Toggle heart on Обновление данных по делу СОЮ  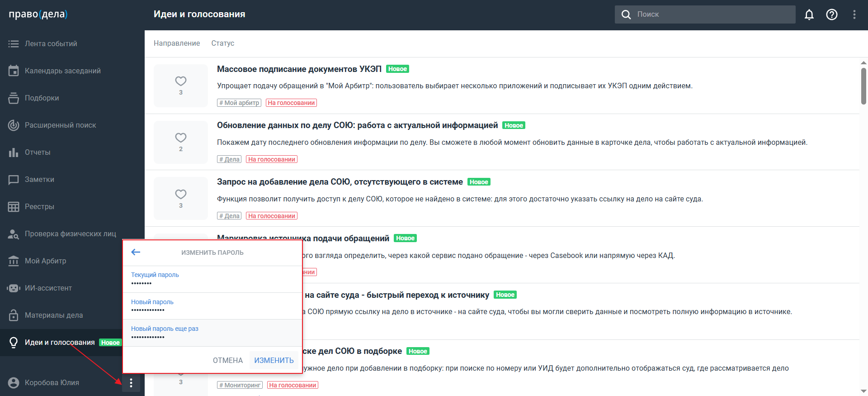click(x=181, y=138)
